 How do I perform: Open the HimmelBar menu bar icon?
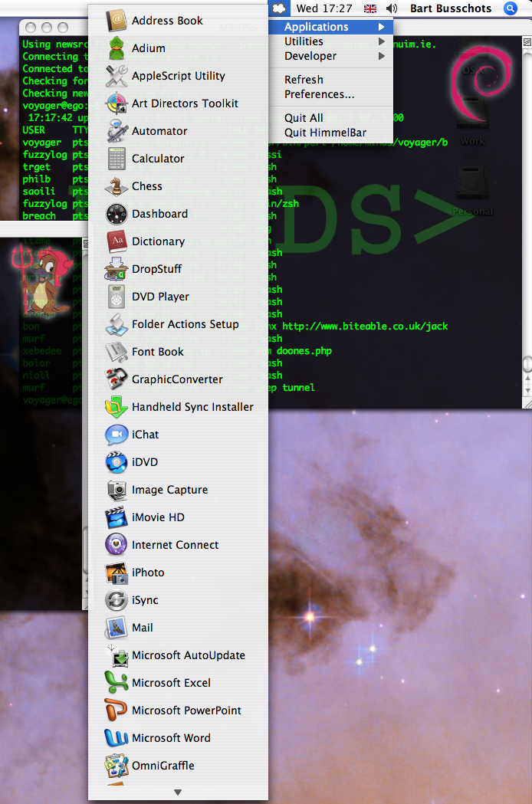click(278, 8)
